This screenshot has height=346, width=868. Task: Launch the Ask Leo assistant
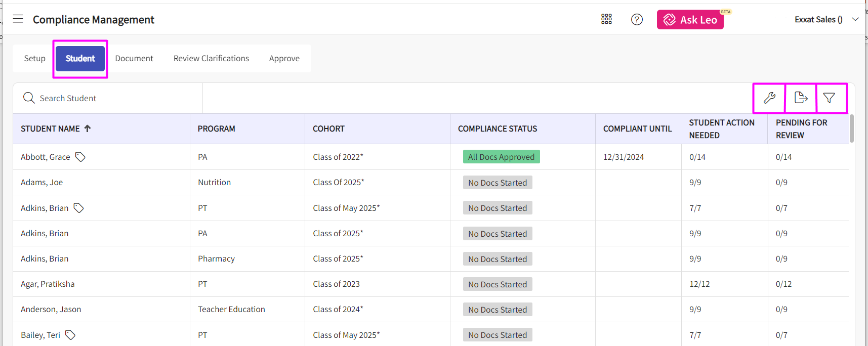690,20
